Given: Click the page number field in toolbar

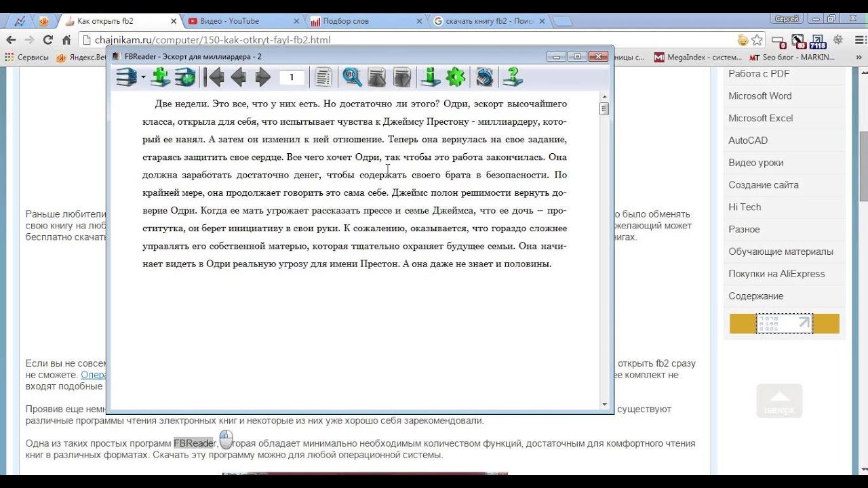Looking at the screenshot, I should pos(292,77).
